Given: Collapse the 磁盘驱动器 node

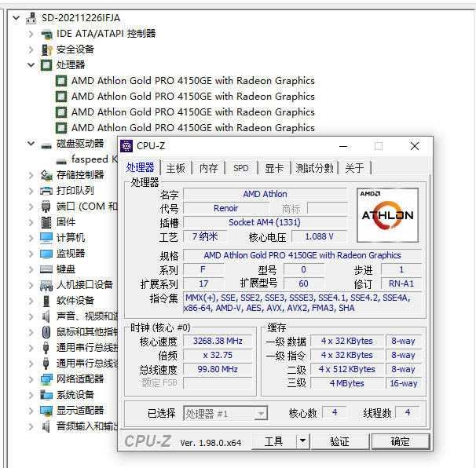Looking at the screenshot, I should [x=31, y=144].
